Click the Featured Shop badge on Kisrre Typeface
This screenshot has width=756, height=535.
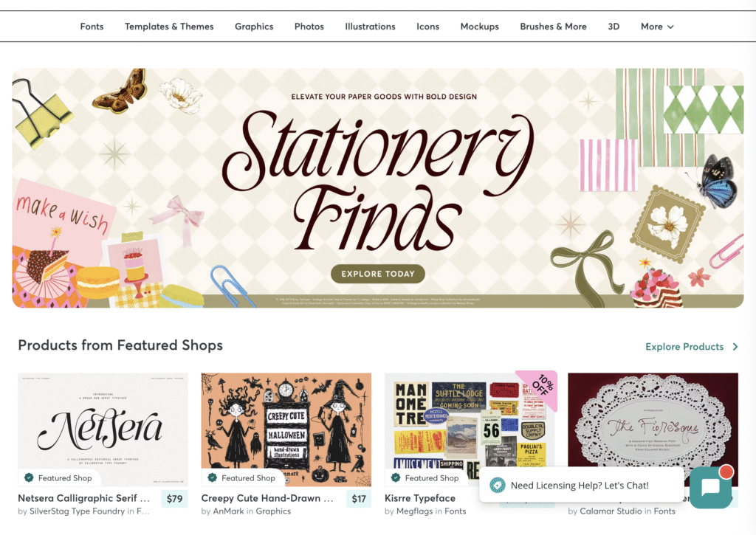pyautogui.click(x=426, y=477)
